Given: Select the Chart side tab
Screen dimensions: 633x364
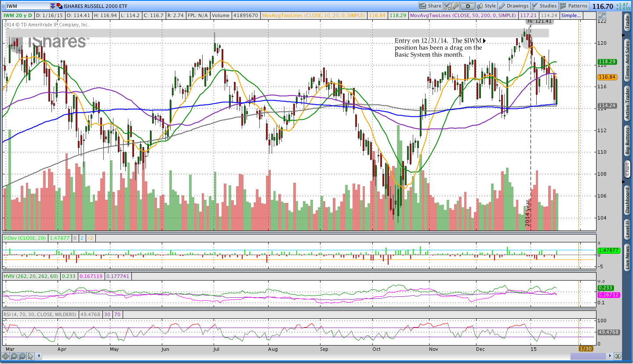Looking at the screenshot, I should pyautogui.click(x=627, y=169).
